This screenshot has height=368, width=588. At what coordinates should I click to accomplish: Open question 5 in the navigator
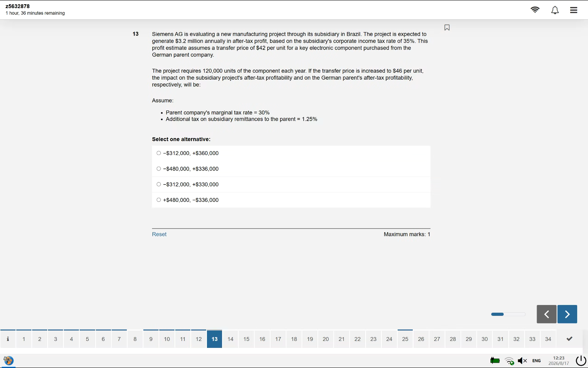(87, 339)
